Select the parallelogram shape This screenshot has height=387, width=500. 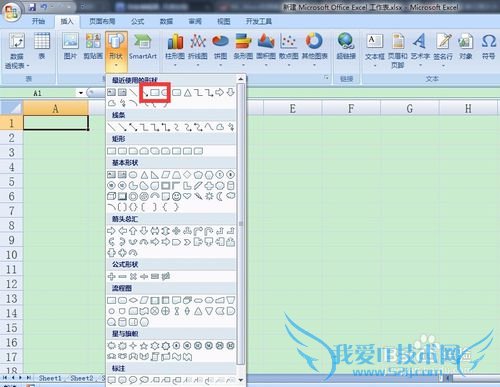tap(166, 174)
